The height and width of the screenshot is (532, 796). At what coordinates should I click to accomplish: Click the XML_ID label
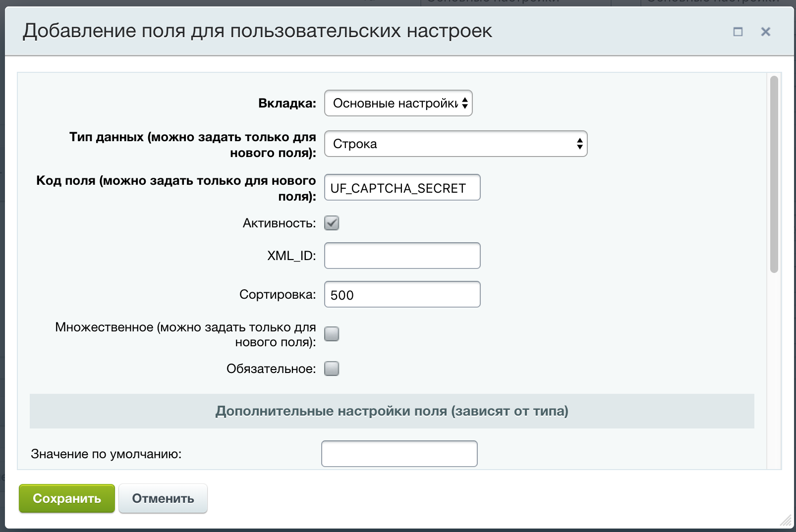click(291, 256)
